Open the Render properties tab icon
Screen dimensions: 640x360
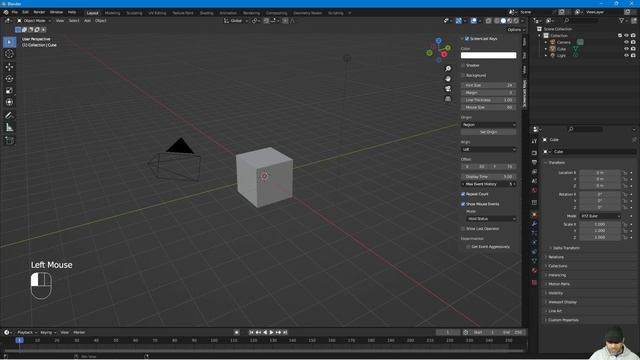pyautogui.click(x=534, y=153)
